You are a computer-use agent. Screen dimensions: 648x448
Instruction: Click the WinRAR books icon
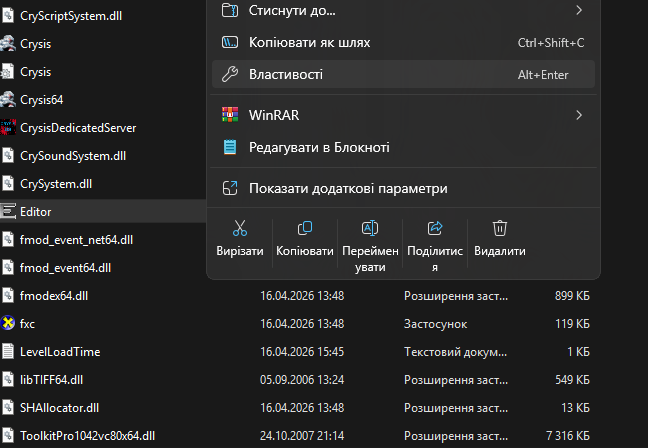coord(230,115)
